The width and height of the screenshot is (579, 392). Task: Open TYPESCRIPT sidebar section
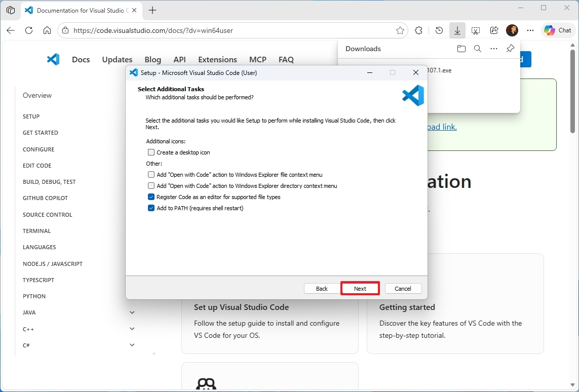[38, 280]
